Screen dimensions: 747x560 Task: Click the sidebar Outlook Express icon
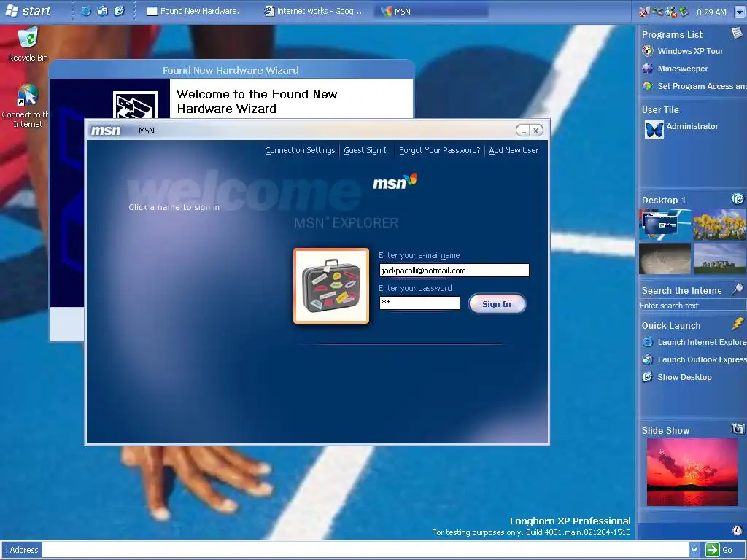pos(648,359)
